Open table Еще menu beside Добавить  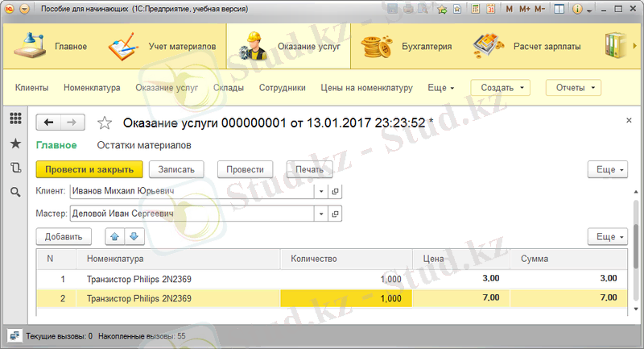point(608,237)
